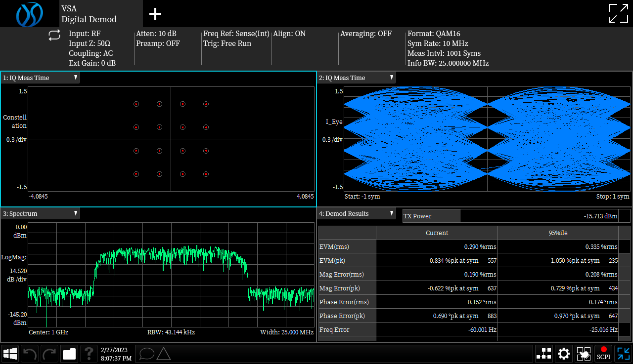The image size is (633, 364).
Task: Click the redo arrow
Action: pos(49,354)
